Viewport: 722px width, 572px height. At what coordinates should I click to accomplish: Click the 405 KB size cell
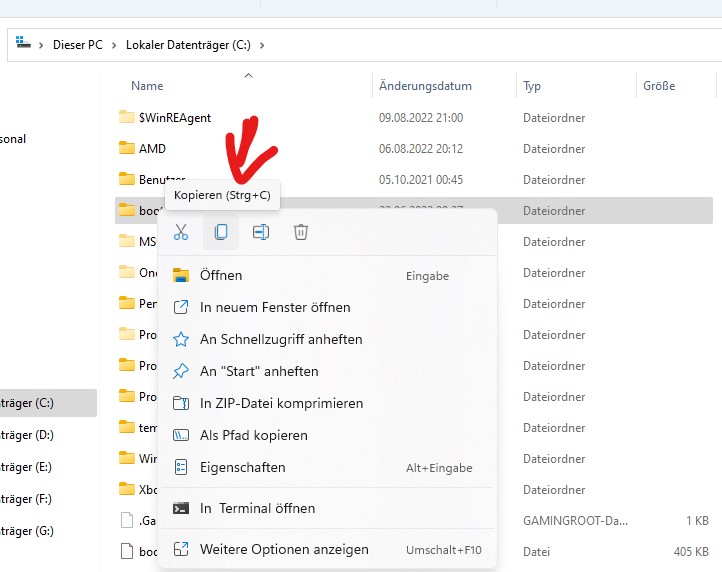pyautogui.click(x=691, y=552)
